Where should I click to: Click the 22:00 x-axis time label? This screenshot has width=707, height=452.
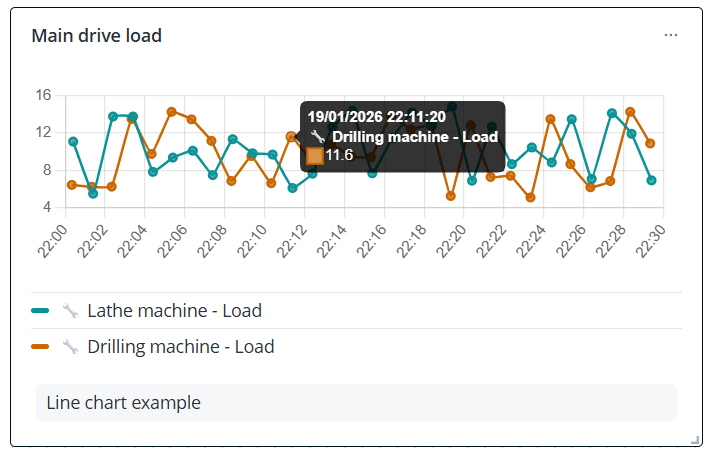pos(52,241)
